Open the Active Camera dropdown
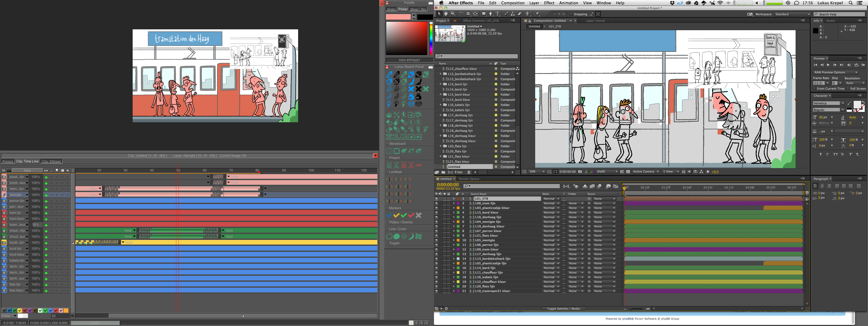This screenshot has height=326, width=868. (646, 172)
